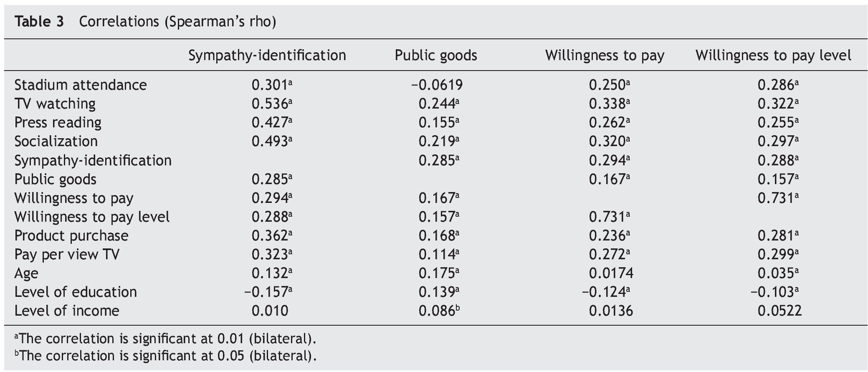
Task: Click the 0.0174 value in the Age row
Action: pyautogui.click(x=611, y=273)
